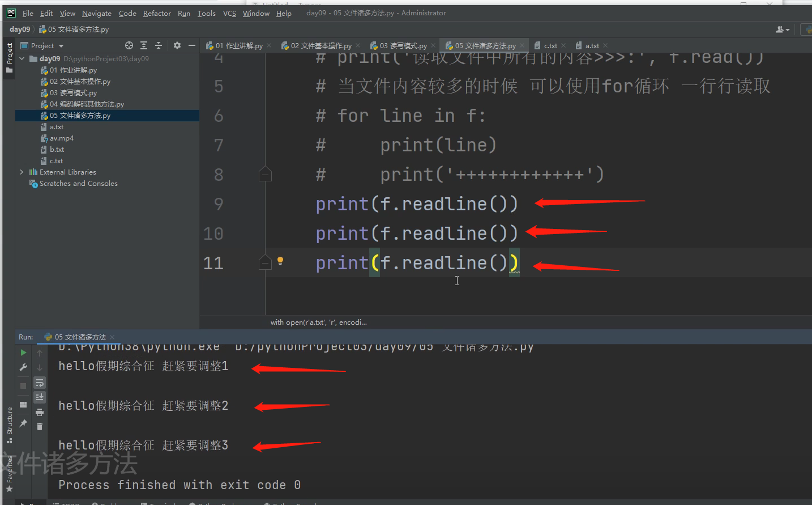Open the user account dropdown
812x505 pixels.
[783, 29]
